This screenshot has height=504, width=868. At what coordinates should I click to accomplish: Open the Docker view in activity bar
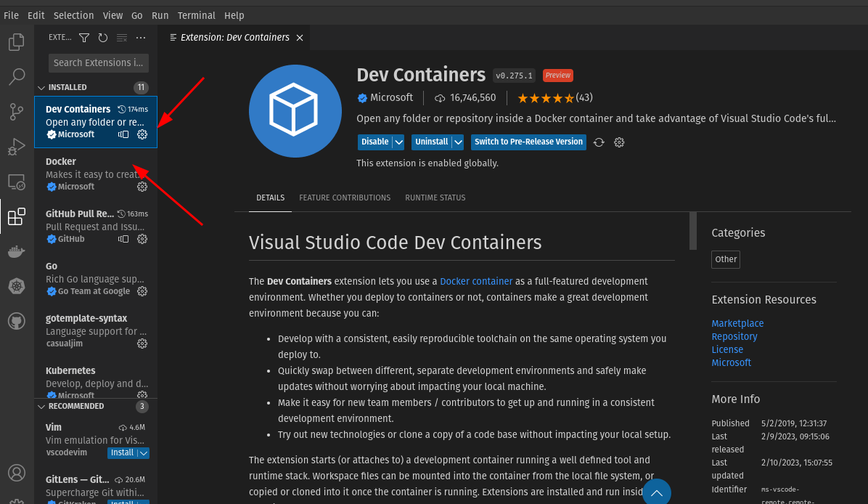[17, 251]
